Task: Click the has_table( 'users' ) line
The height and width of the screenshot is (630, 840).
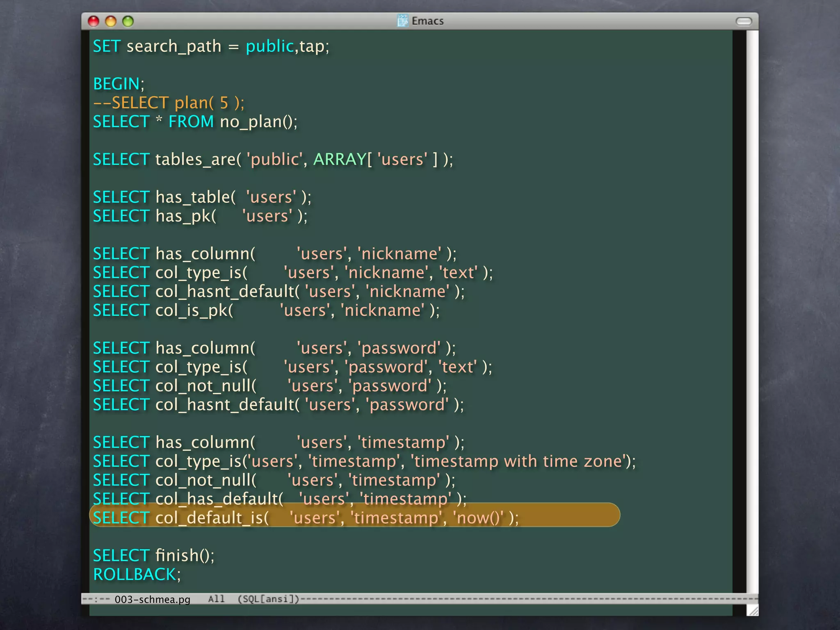Action: coord(202,197)
